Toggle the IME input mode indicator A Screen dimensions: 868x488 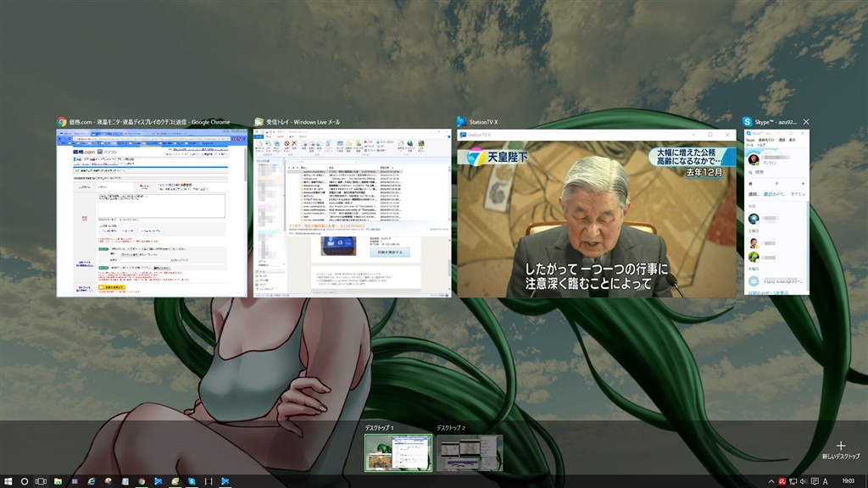click(x=825, y=481)
